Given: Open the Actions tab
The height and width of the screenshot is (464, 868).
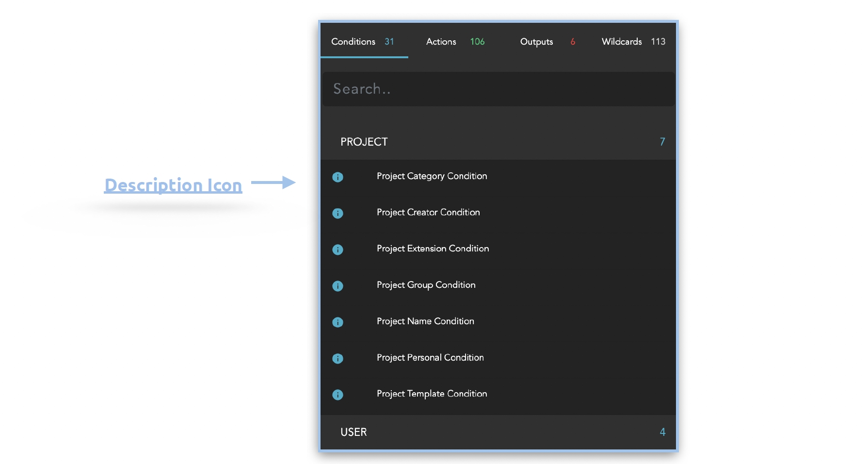Looking at the screenshot, I should (x=455, y=42).
